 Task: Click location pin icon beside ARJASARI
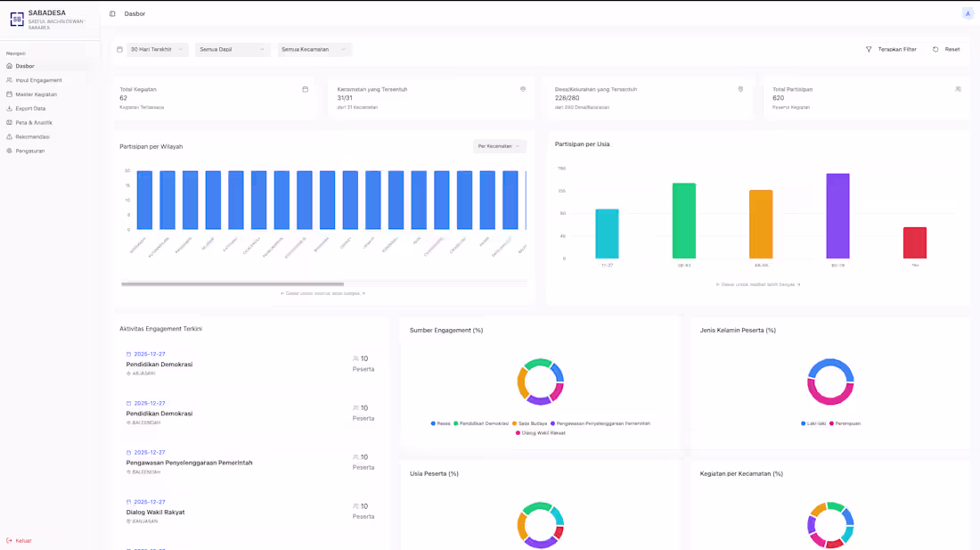[x=129, y=374]
